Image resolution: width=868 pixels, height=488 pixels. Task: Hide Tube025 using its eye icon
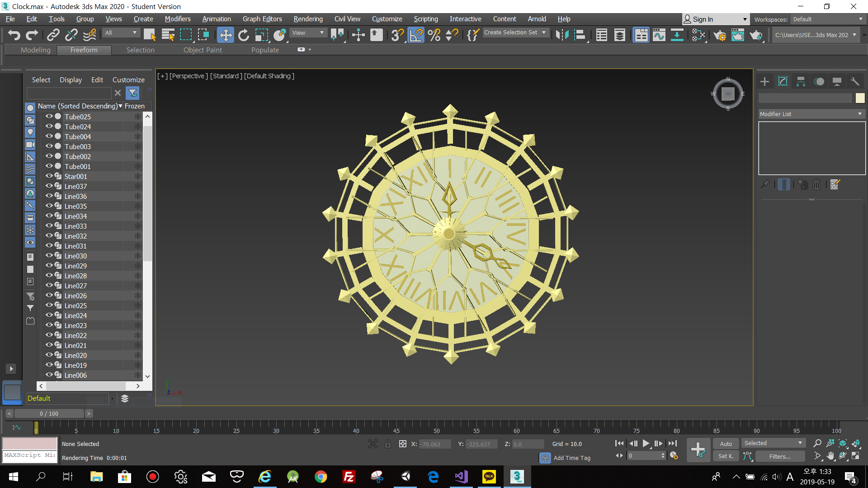coord(49,116)
